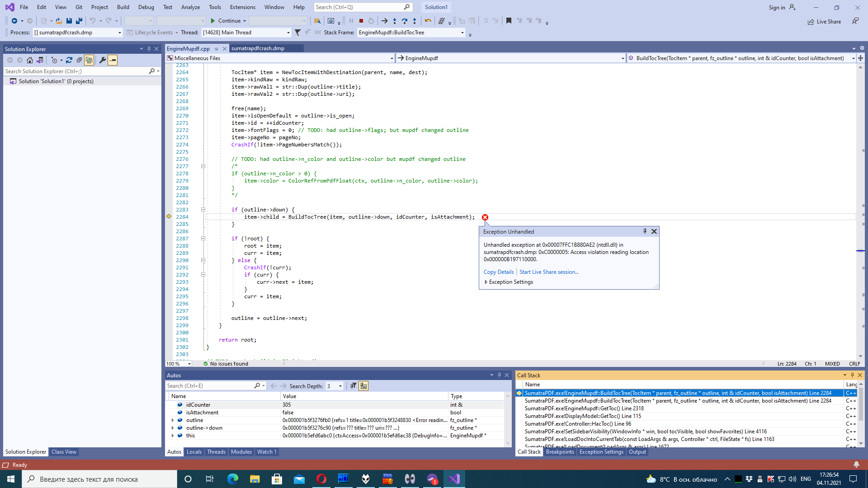Click the Start Live Share session link
868x488 pixels.
(549, 272)
